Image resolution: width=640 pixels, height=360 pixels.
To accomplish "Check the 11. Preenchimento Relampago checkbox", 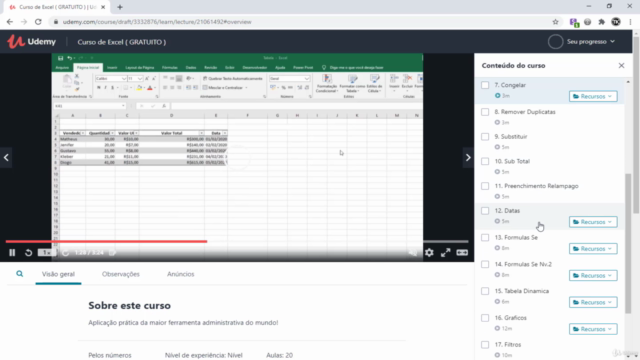I will (x=485, y=186).
